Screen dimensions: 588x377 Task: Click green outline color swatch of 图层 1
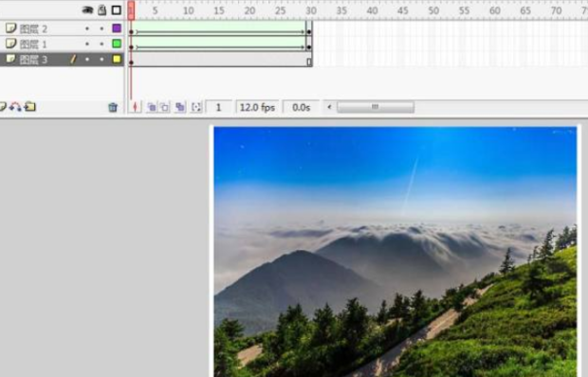(117, 44)
